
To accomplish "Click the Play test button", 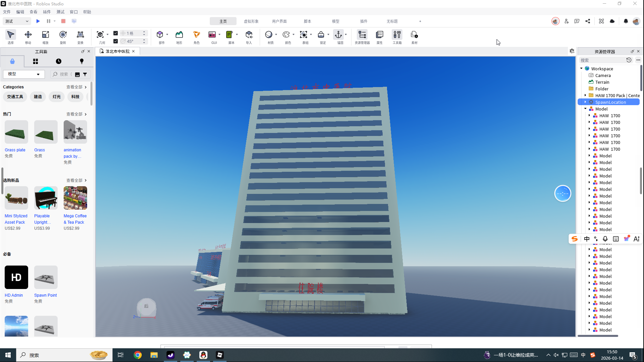I will pos(38,21).
